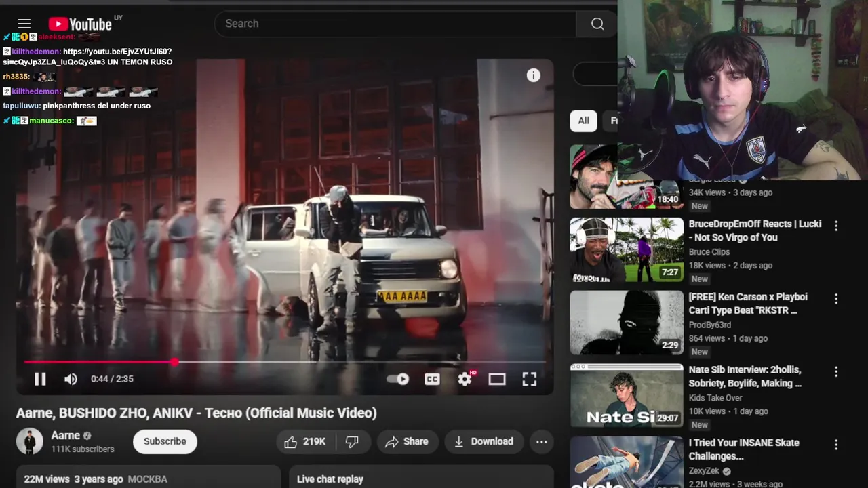The image size is (868, 488).
Task: Click the 111K subscribers text
Action: click(x=83, y=449)
